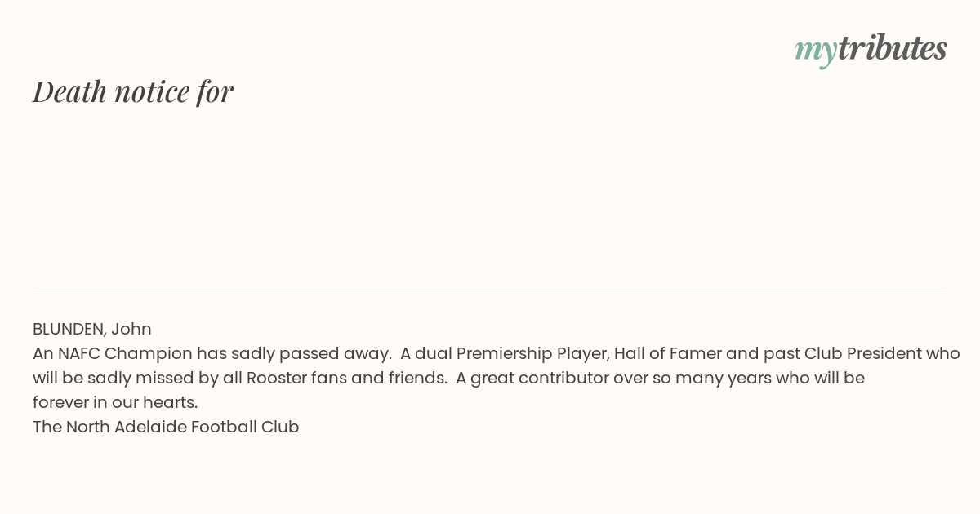Screen dimensions: 980x514
Task: Click the word "Death" in the heading
Action: (x=69, y=91)
